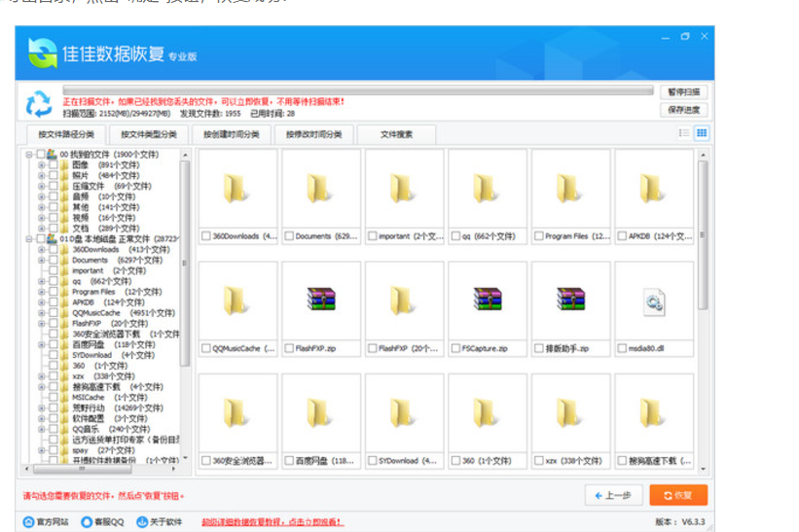Image resolution: width=799 pixels, height=532 pixels.
Task: Switch to list view icon
Action: click(x=682, y=133)
